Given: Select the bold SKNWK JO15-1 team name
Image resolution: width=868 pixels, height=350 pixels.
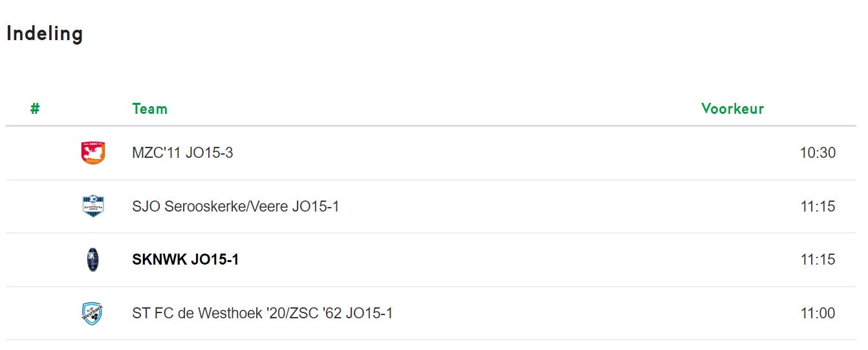Looking at the screenshot, I should pos(186,260).
